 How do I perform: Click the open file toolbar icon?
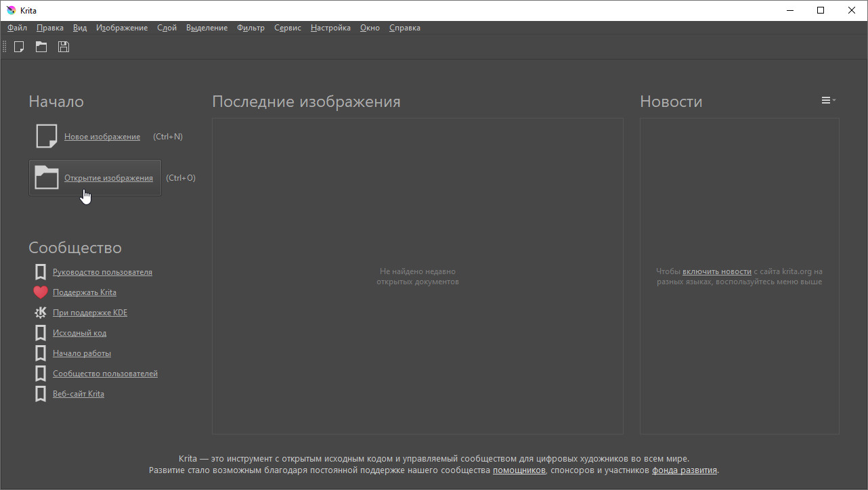pos(41,47)
